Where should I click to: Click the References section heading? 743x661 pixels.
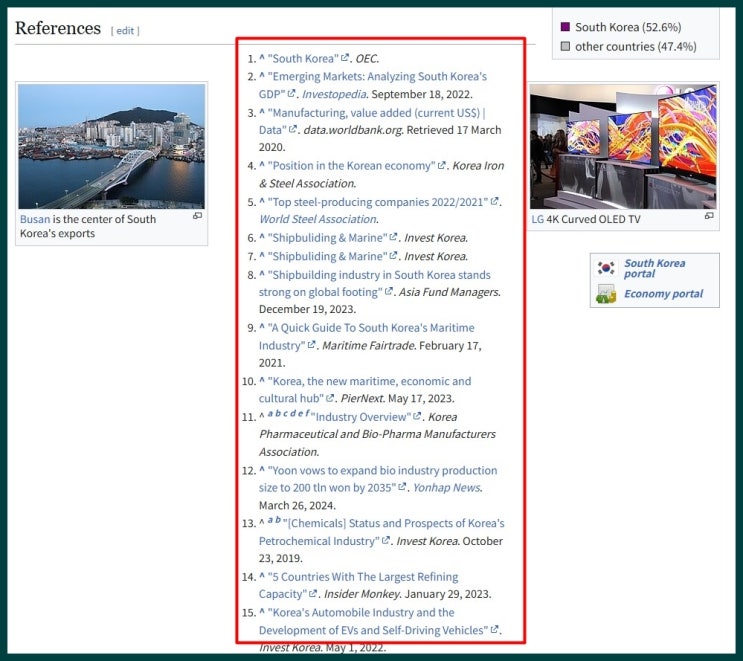58,28
